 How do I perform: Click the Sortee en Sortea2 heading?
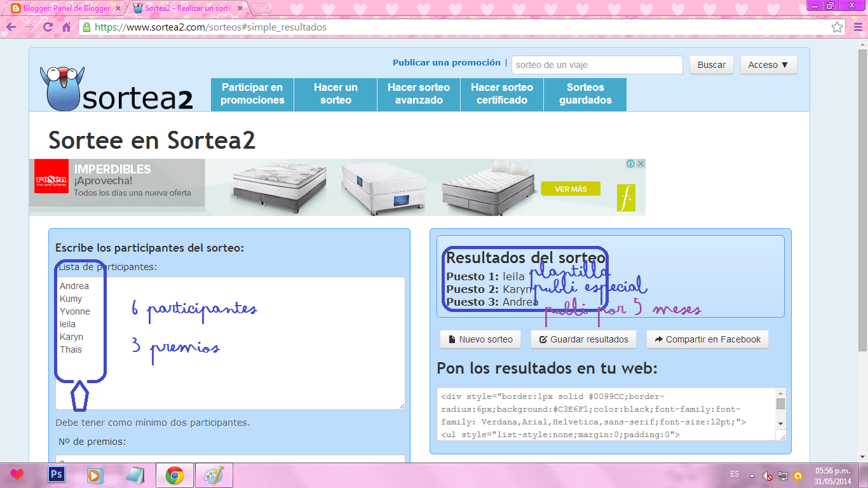point(152,140)
